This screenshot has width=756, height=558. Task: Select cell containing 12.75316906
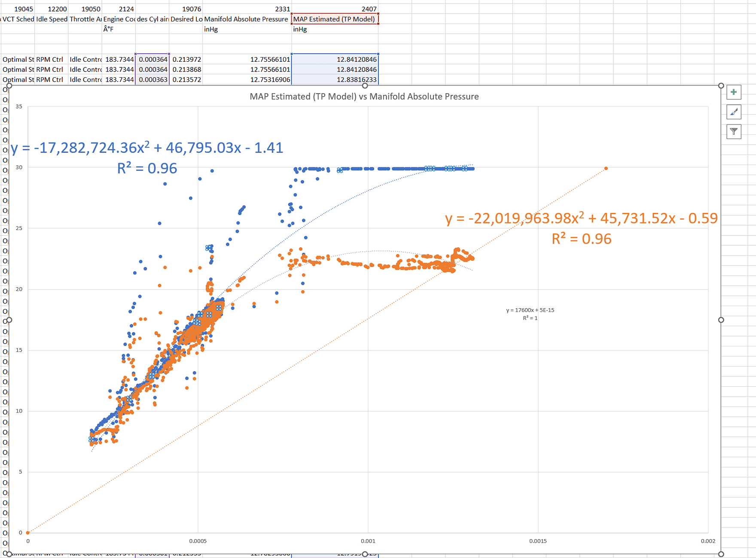247,79
